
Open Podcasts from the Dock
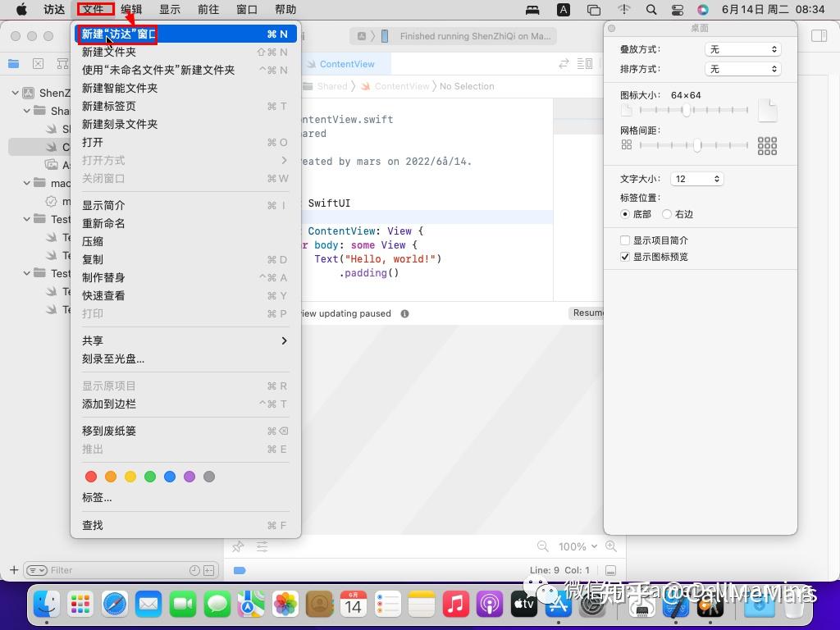click(x=489, y=605)
